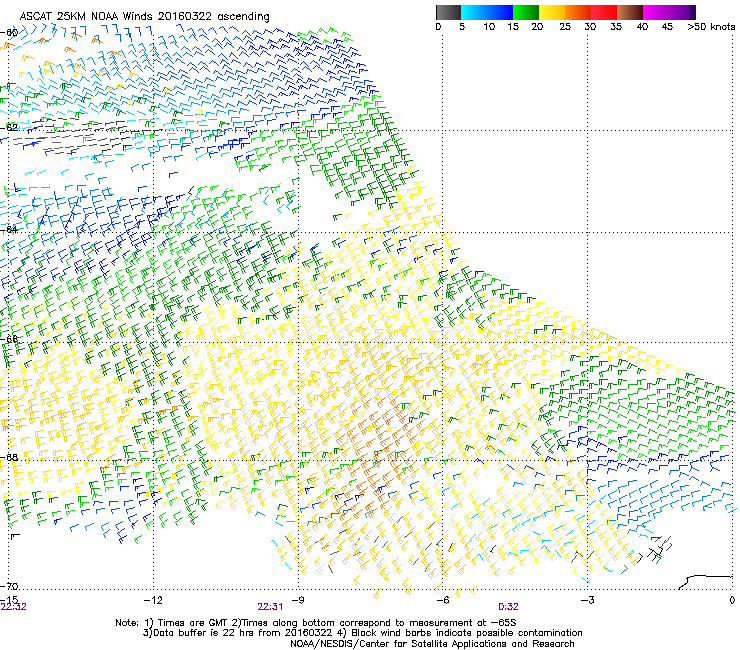Click the legend value '10'
This screenshot has height=650, width=740.
[x=489, y=26]
